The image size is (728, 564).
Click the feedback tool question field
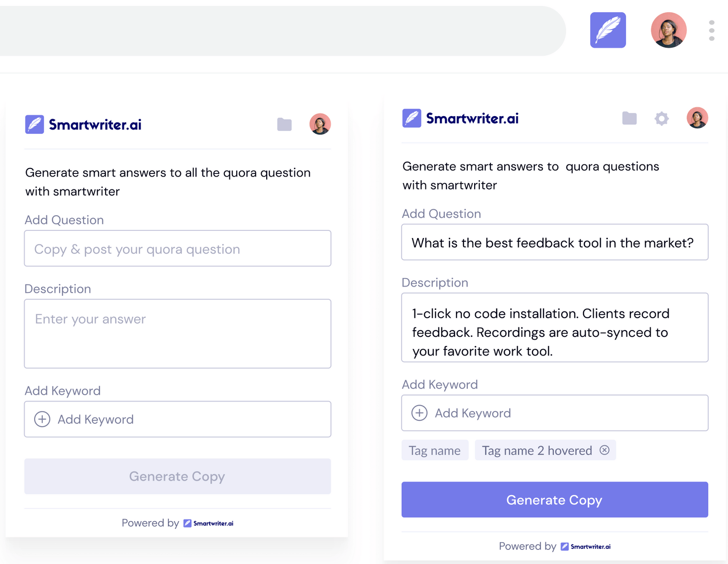pyautogui.click(x=554, y=243)
